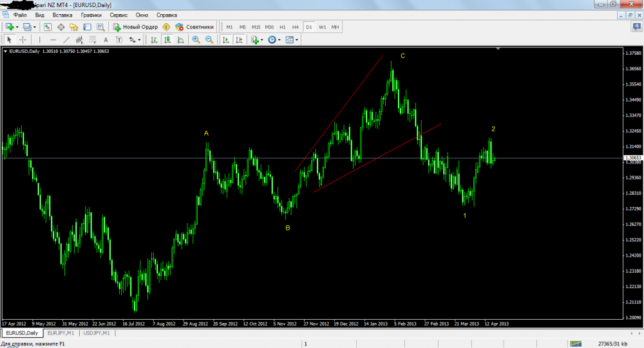Choose the horizontal line tool
Image resolution: width=644 pixels, height=348 pixels.
pyautogui.click(x=53, y=40)
